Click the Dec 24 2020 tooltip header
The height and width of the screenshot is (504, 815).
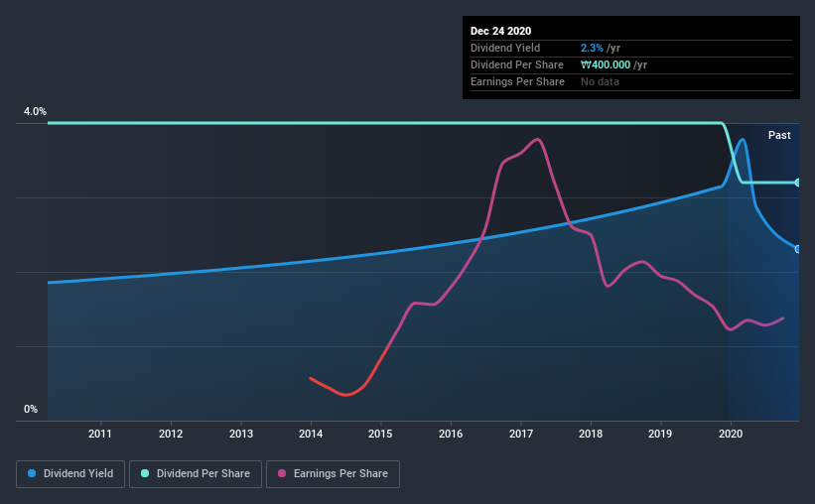coord(500,31)
